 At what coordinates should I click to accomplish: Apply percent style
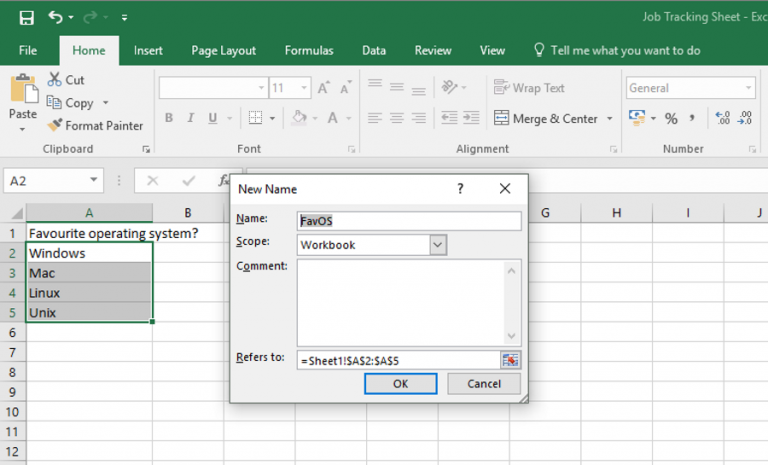pos(671,119)
